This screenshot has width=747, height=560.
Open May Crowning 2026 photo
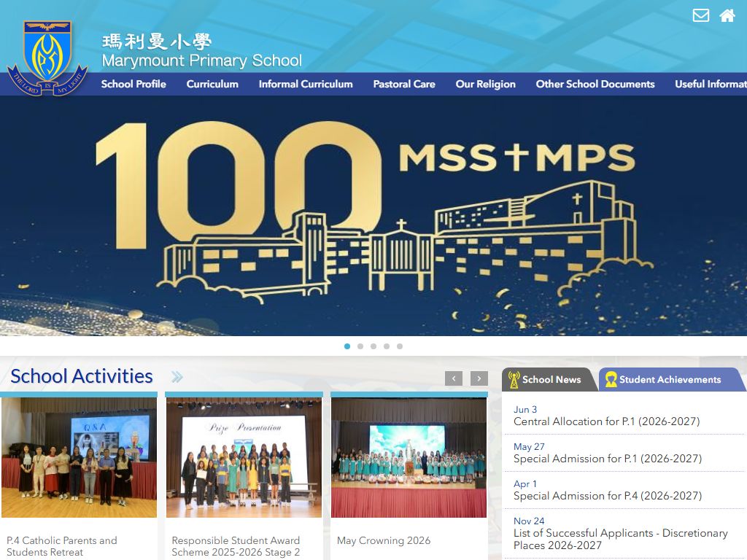409,458
